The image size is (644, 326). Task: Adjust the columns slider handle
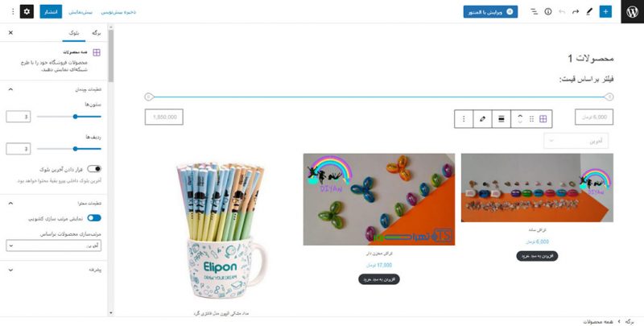(75, 117)
